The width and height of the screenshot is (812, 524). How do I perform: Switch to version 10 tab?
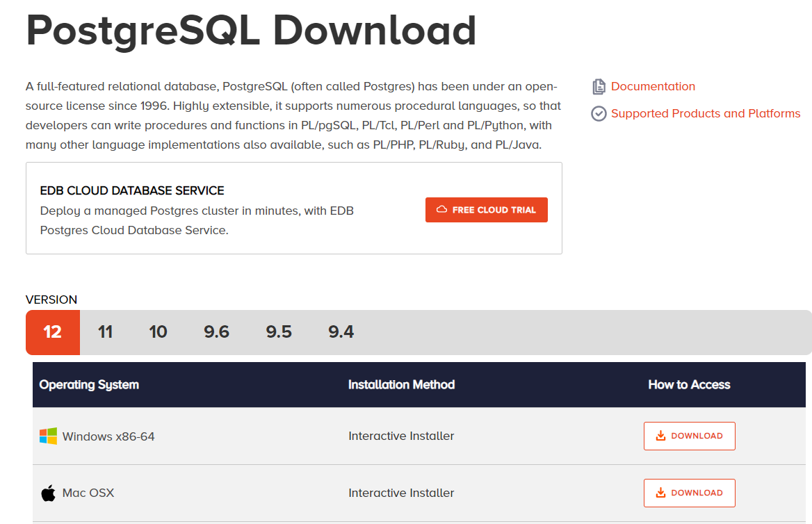[x=158, y=332]
